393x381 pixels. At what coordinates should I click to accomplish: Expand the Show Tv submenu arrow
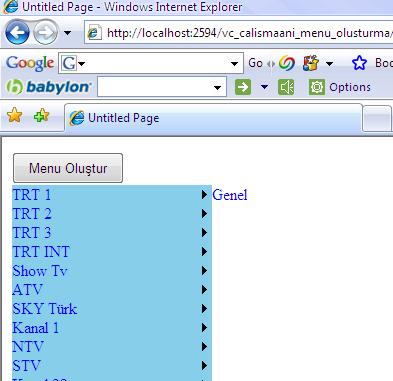204,271
